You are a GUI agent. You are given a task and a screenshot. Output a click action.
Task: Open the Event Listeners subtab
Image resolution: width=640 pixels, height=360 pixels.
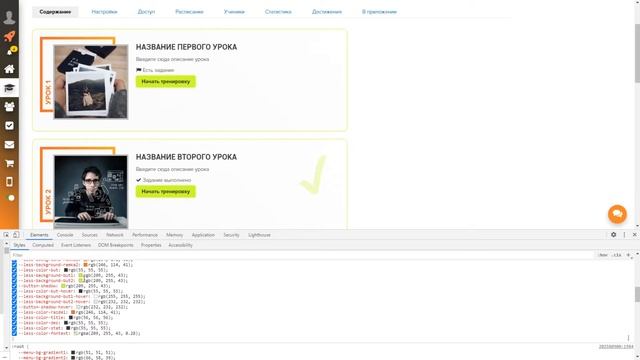point(76,245)
